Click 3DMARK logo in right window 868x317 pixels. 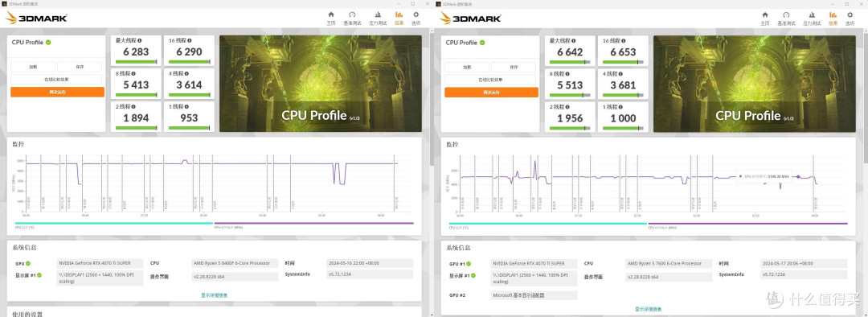(x=470, y=18)
